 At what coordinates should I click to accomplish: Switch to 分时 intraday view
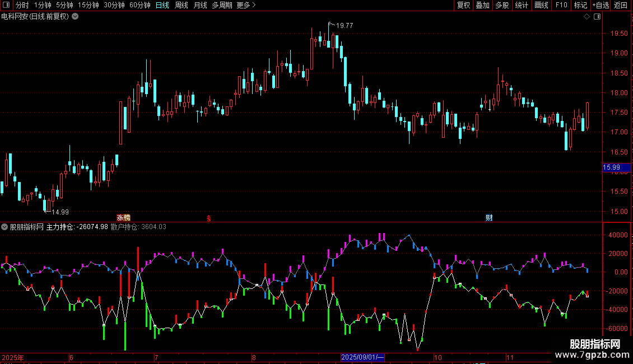(x=22, y=5)
